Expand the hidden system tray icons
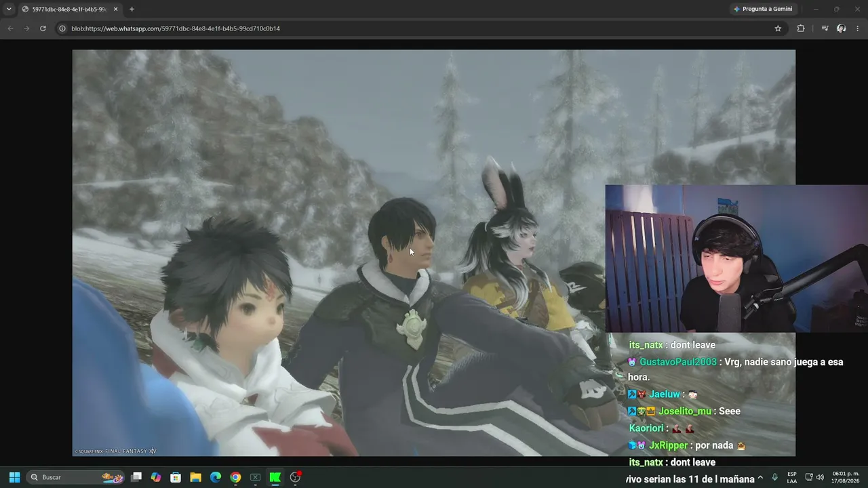The image size is (868, 488). click(x=759, y=477)
